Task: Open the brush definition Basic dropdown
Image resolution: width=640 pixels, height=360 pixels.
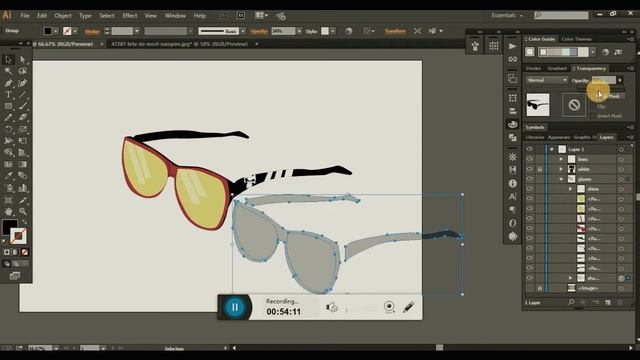Action: [x=243, y=31]
